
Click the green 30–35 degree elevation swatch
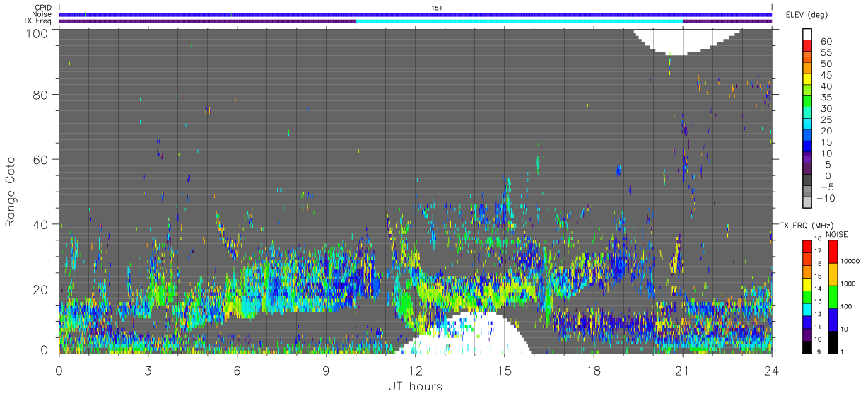807,101
